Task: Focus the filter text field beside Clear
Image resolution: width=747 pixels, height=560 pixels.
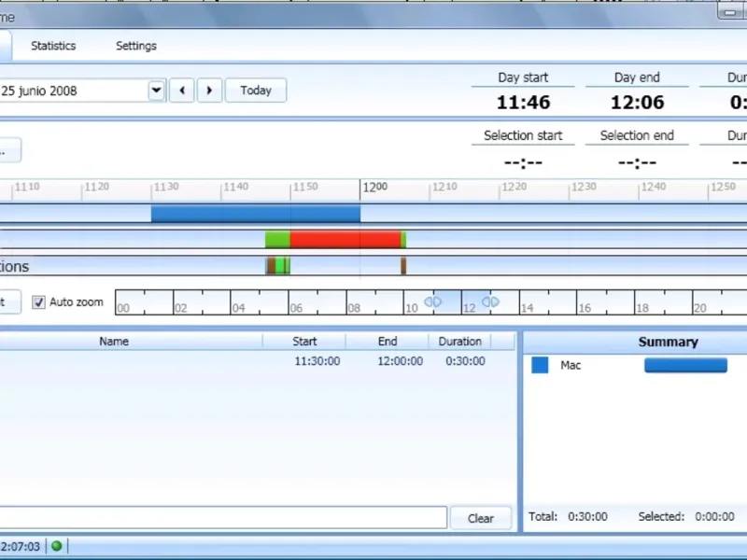Action: tap(223, 518)
